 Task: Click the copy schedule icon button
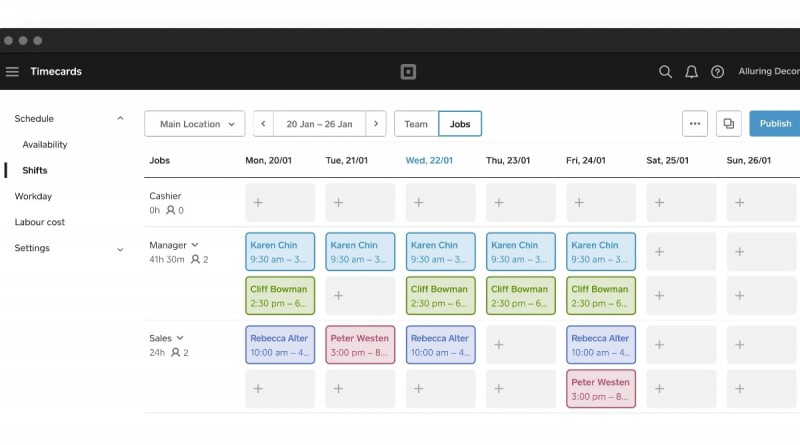pyautogui.click(x=729, y=124)
